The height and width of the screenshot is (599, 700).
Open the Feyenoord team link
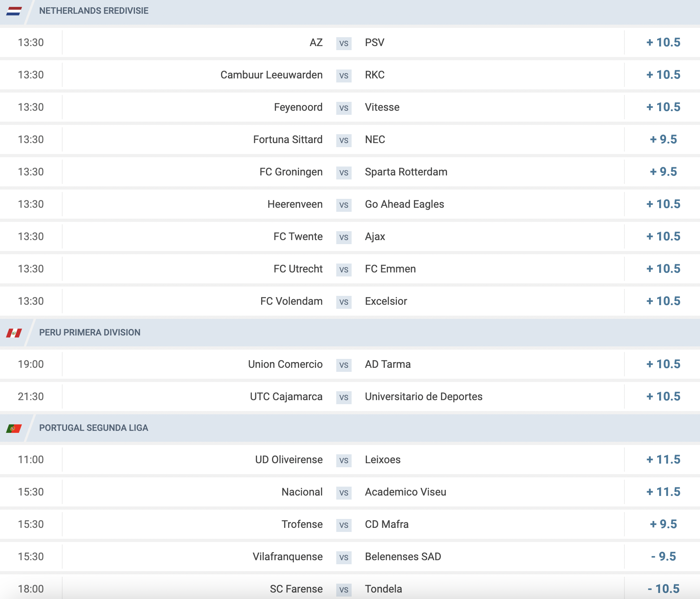298,107
